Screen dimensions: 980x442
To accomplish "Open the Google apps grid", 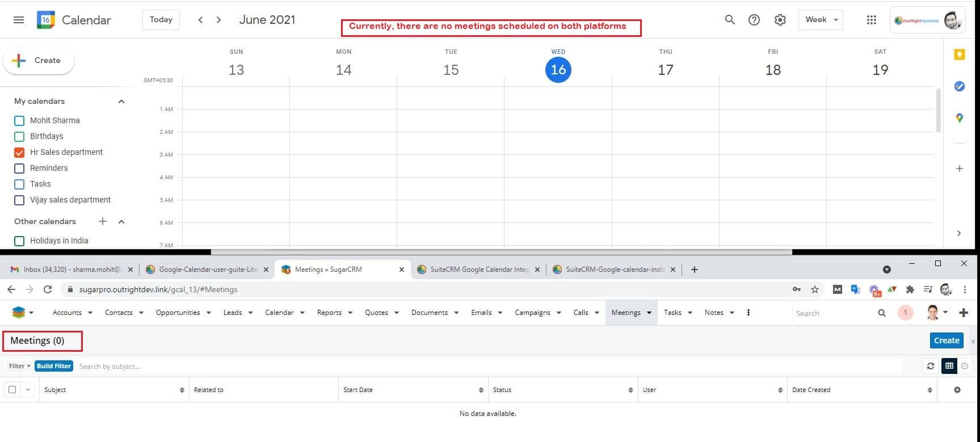I will 872,20.
